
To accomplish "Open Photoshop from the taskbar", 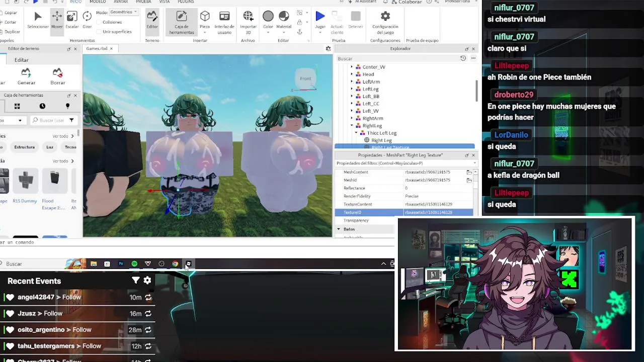I will pyautogui.click(x=121, y=263).
